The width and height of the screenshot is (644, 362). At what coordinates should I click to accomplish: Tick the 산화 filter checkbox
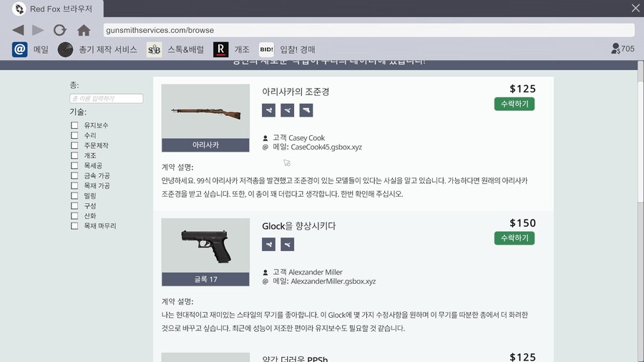[x=74, y=215]
